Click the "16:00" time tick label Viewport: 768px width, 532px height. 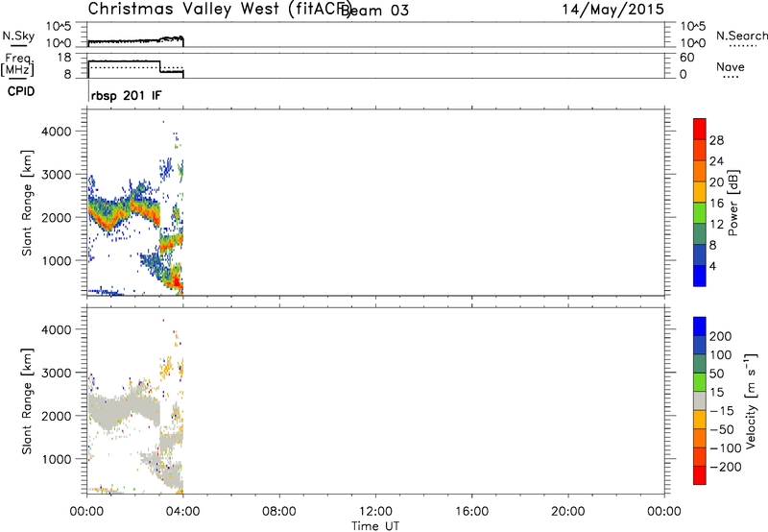pos(471,512)
